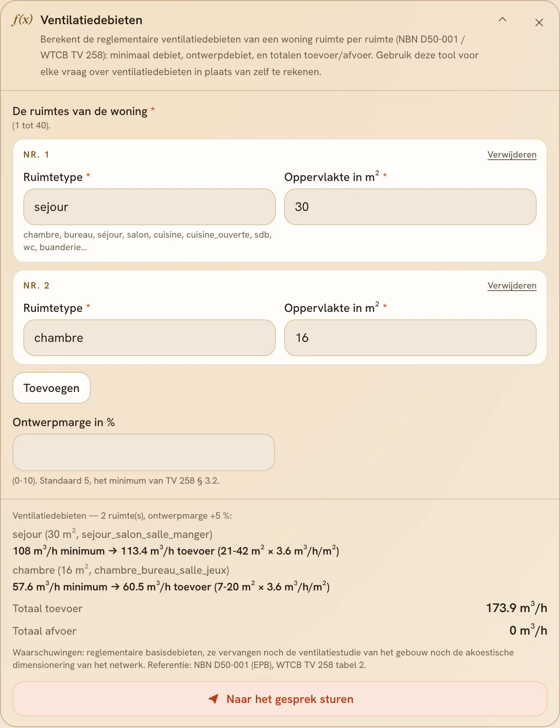Click the room type hint text under sejour
Screen dimensions: 560x728
147,241
